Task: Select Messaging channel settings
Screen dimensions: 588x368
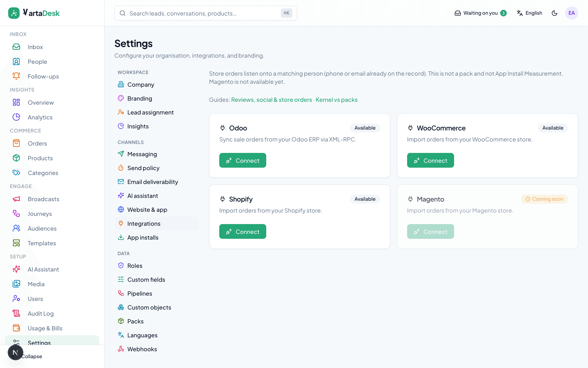Action: pos(157,154)
